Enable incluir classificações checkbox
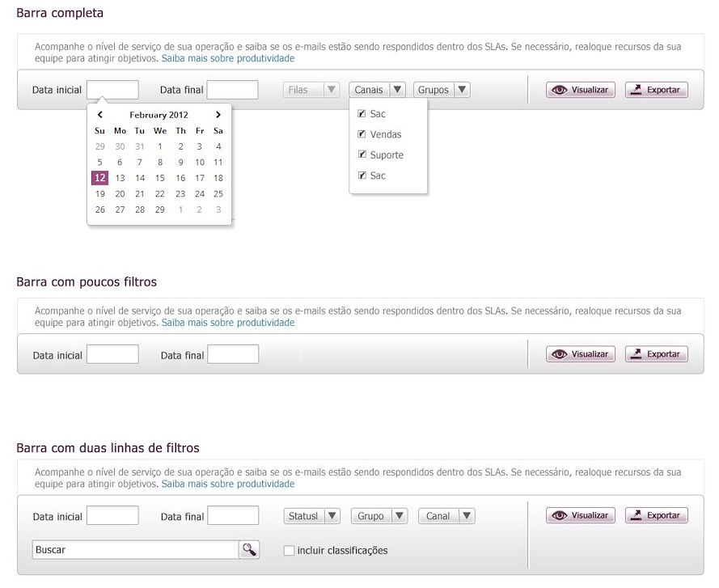The image size is (719, 588). (289, 550)
